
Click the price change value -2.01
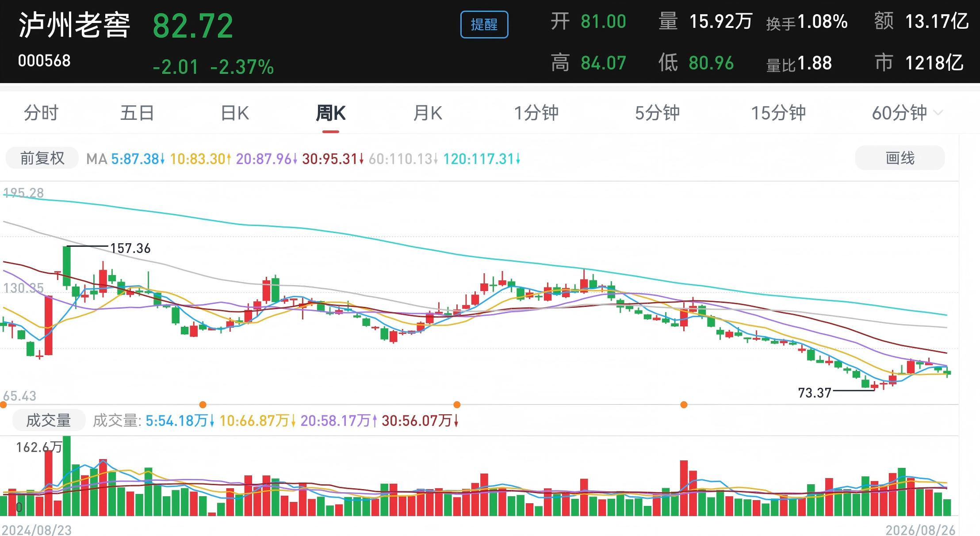tap(176, 67)
